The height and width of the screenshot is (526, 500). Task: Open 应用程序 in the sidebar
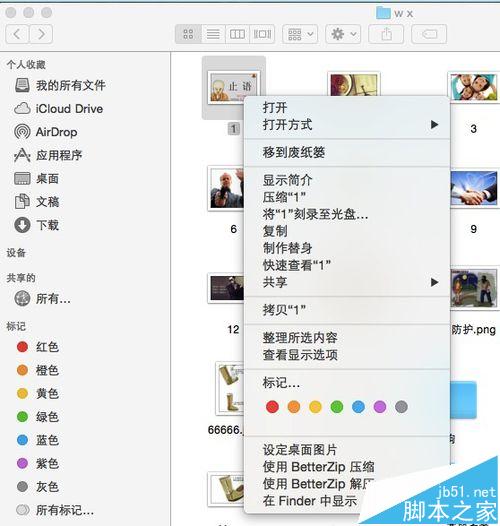[48, 155]
